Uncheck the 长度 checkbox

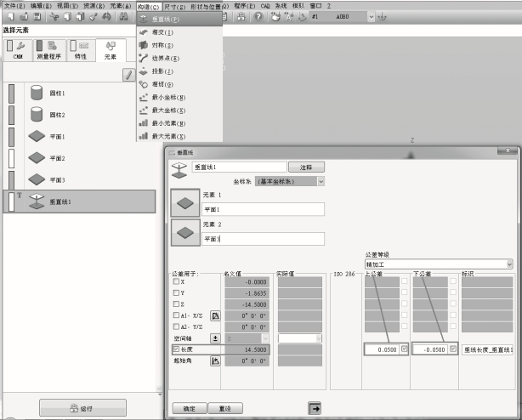click(176, 349)
